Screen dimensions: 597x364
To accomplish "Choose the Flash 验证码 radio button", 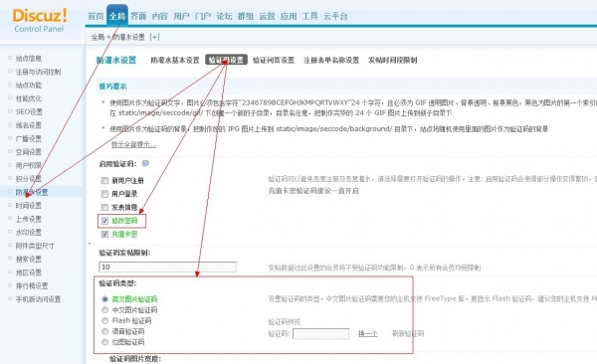I will (x=104, y=320).
